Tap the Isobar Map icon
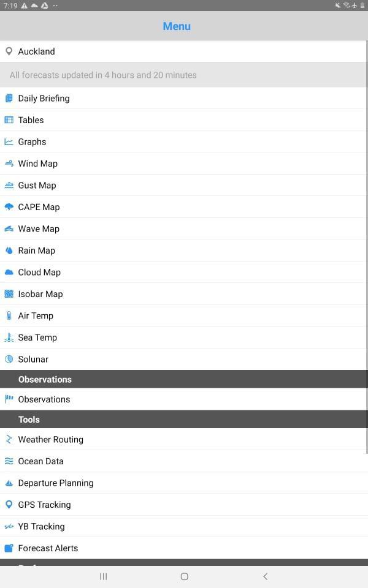Screen dimensions: 368x588 pyautogui.click(x=9, y=294)
